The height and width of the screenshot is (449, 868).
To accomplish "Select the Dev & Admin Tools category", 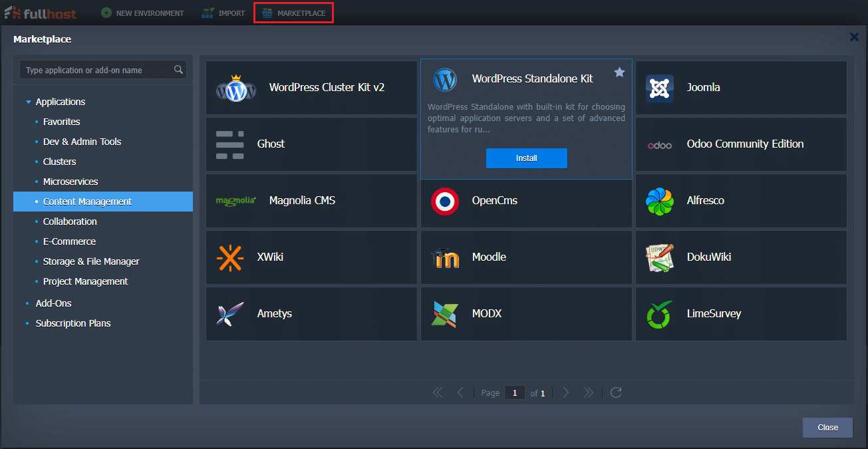I will (82, 142).
